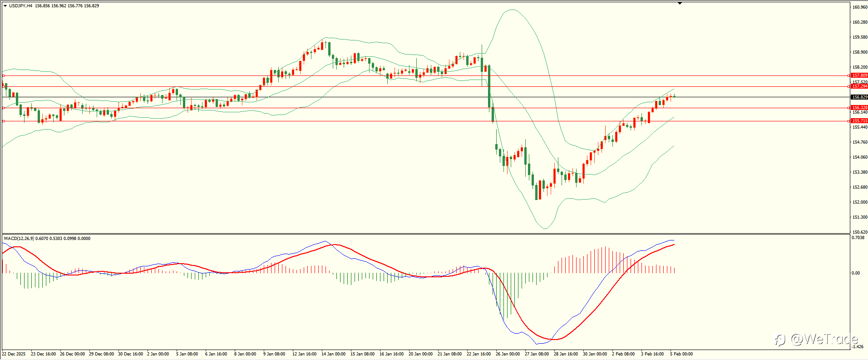
Task: Select the red 157.809 price level tag
Action: click(859, 75)
